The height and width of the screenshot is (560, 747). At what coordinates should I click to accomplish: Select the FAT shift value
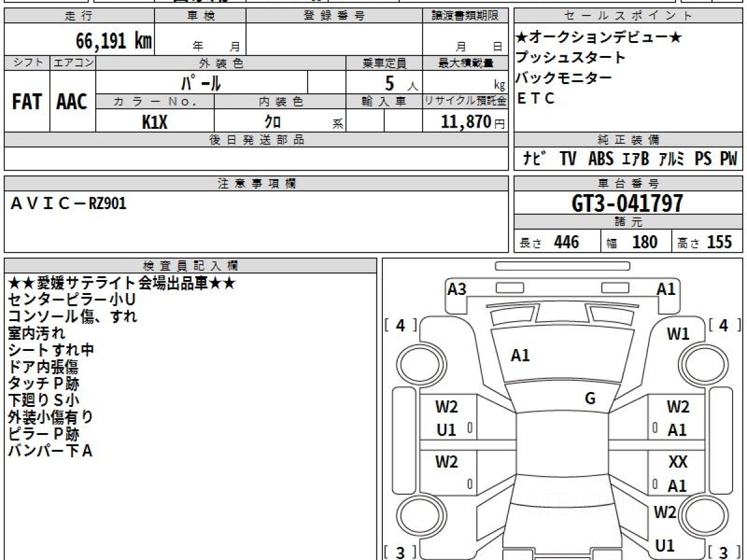tap(27, 103)
